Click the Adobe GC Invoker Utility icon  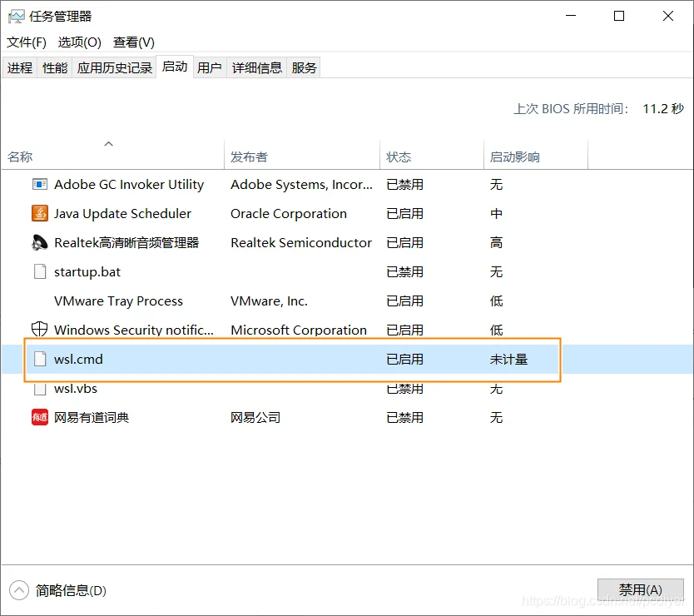pos(39,184)
